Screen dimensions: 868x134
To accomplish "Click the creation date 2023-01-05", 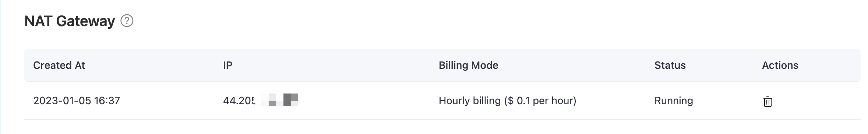I will pyautogui.click(x=62, y=100).
